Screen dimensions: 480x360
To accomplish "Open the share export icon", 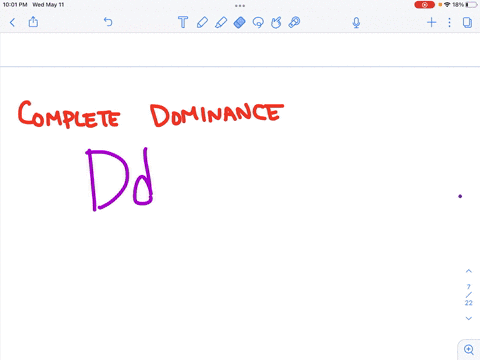I will click(x=33, y=22).
